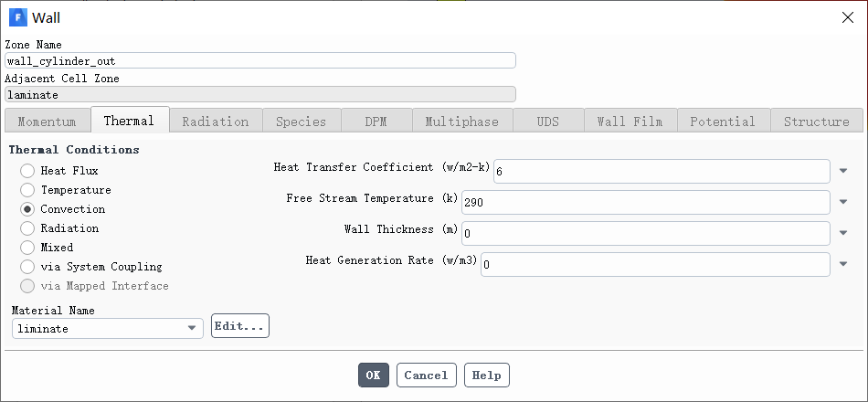Click the Zone Name input field
This screenshot has width=868, height=402.
click(x=260, y=61)
